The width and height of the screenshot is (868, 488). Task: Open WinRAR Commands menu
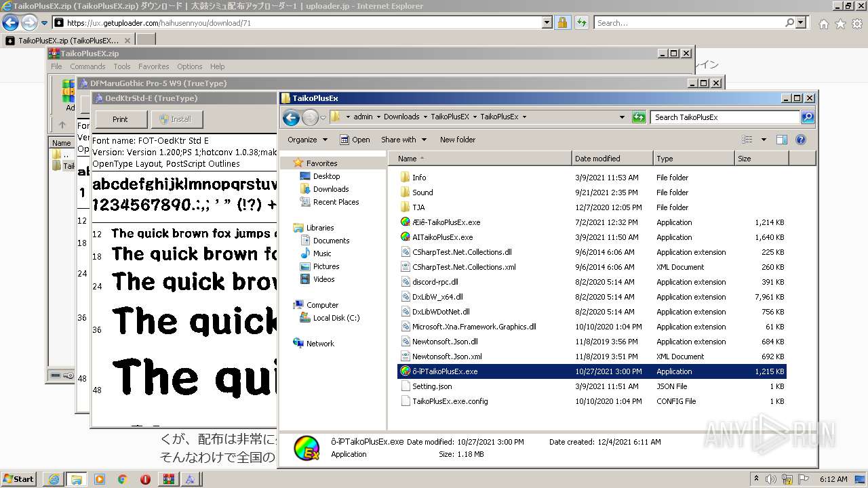click(87, 66)
